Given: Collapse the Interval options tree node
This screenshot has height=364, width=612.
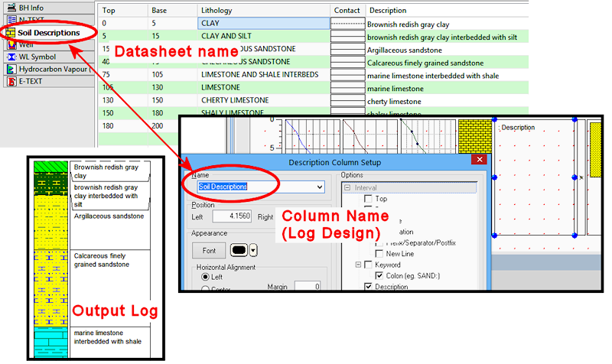Looking at the screenshot, I should coord(347,188).
